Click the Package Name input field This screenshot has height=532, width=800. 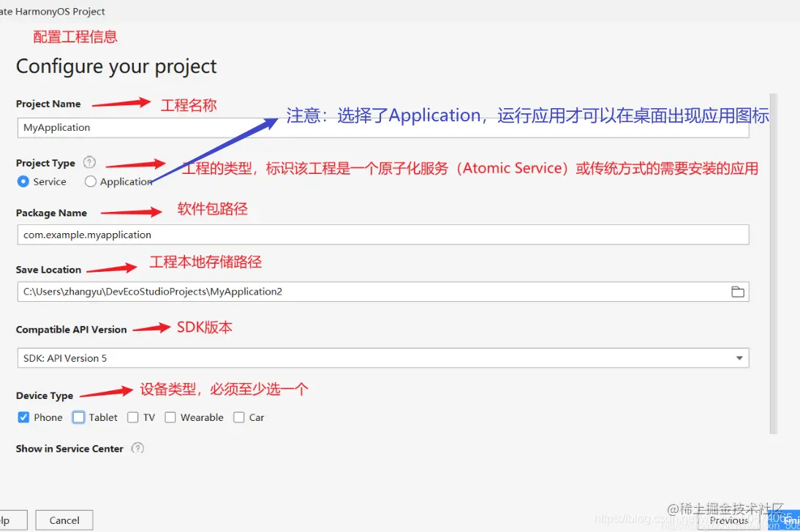[383, 235]
